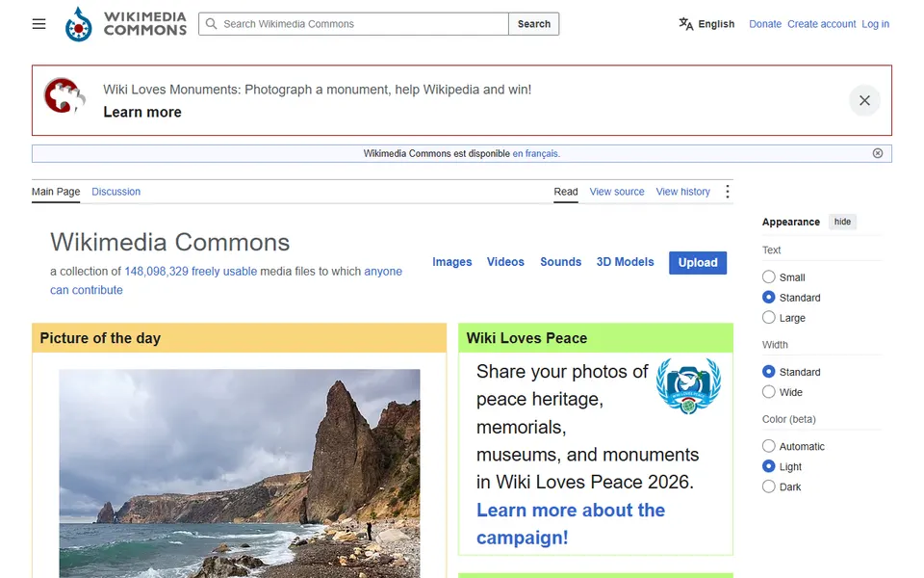Viewport: 924px width, 578px height.
Task: Hide the Appearance panel
Action: [842, 222]
